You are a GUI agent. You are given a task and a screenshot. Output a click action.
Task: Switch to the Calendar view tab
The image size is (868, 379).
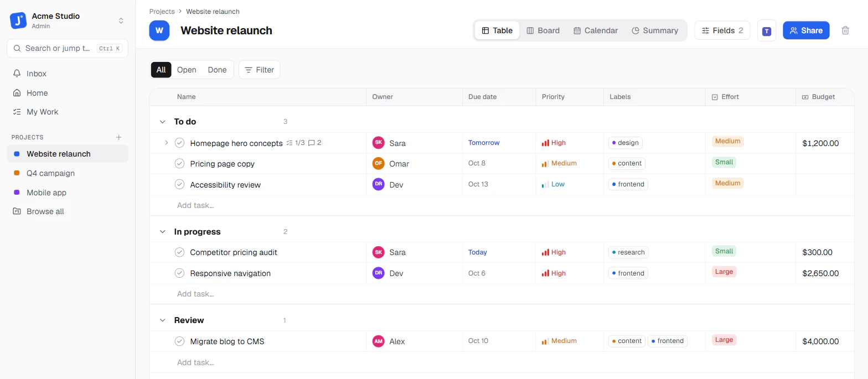tap(596, 30)
